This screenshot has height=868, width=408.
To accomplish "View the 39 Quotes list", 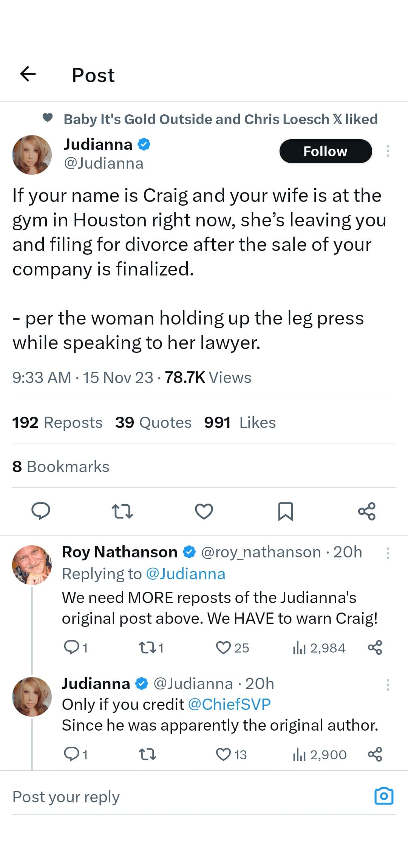I will pos(153,422).
